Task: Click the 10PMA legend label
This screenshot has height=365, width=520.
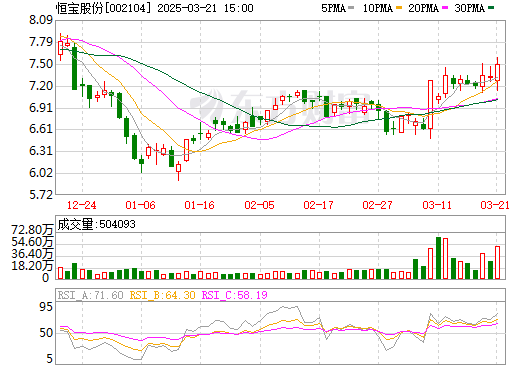Action: point(377,8)
